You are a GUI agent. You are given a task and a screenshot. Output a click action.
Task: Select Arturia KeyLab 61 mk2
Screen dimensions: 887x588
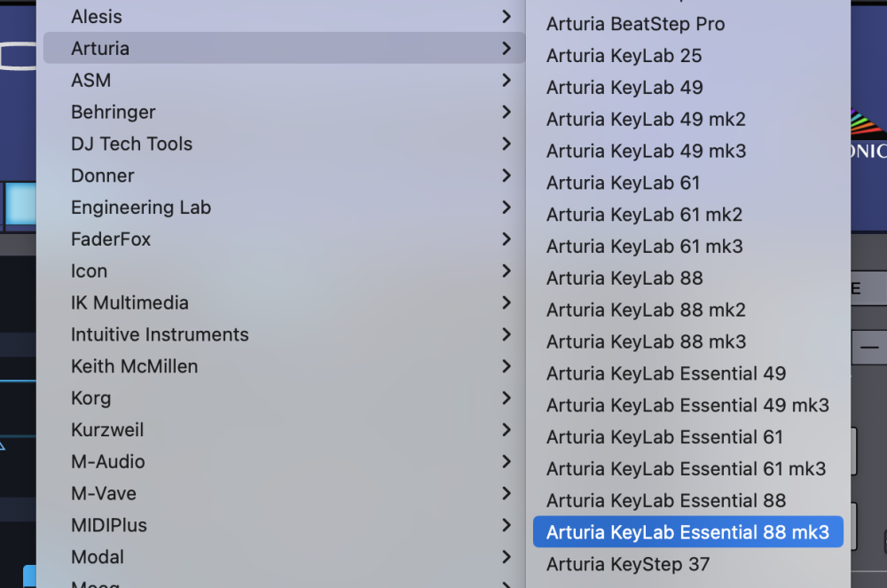[644, 215]
